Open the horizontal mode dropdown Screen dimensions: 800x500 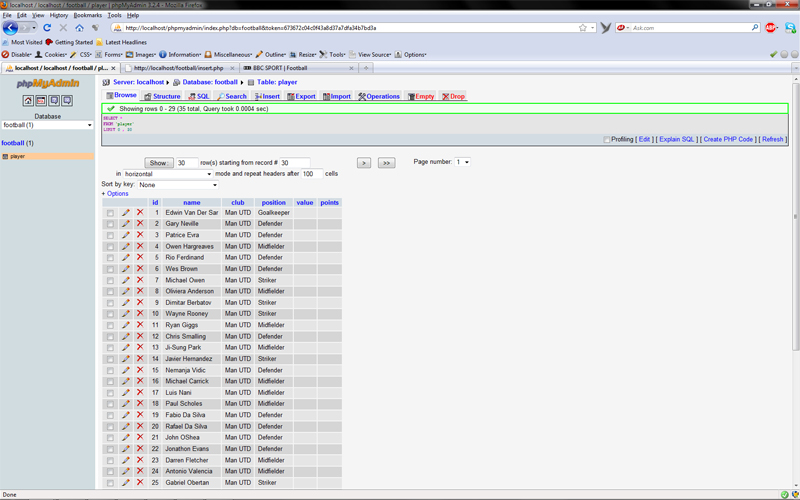coord(167,174)
